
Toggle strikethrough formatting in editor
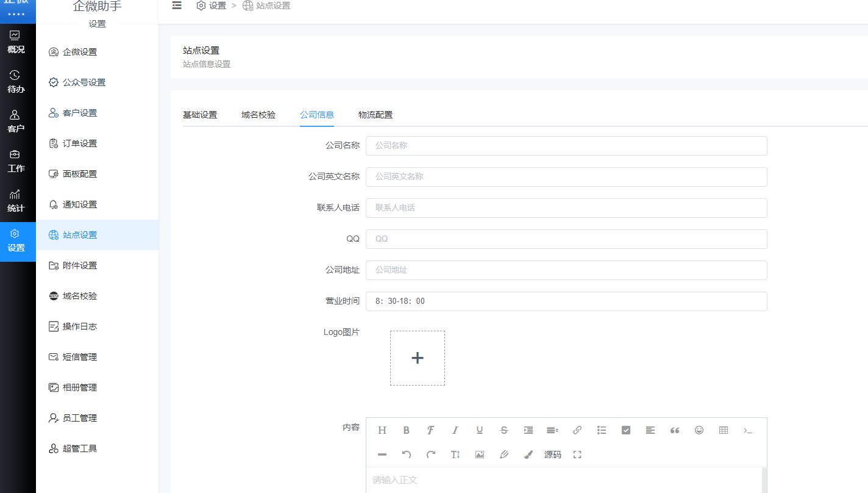point(504,430)
